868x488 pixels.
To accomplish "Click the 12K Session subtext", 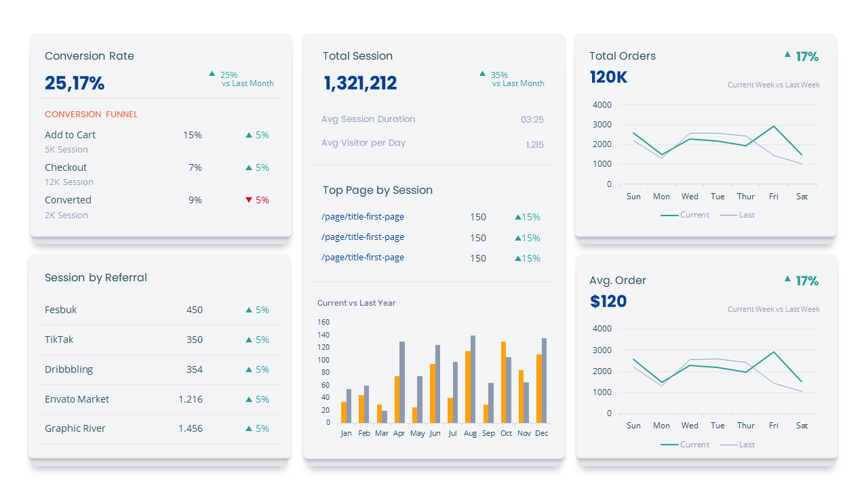I will (x=69, y=182).
